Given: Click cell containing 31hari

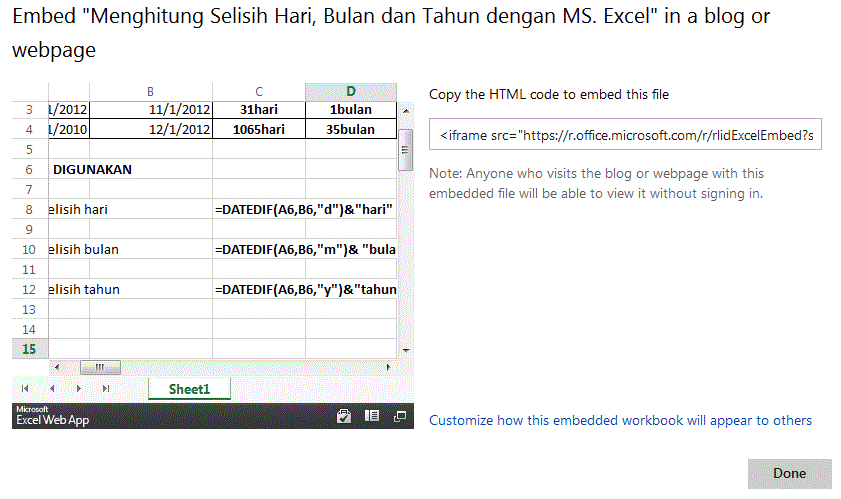Looking at the screenshot, I should point(259,109).
